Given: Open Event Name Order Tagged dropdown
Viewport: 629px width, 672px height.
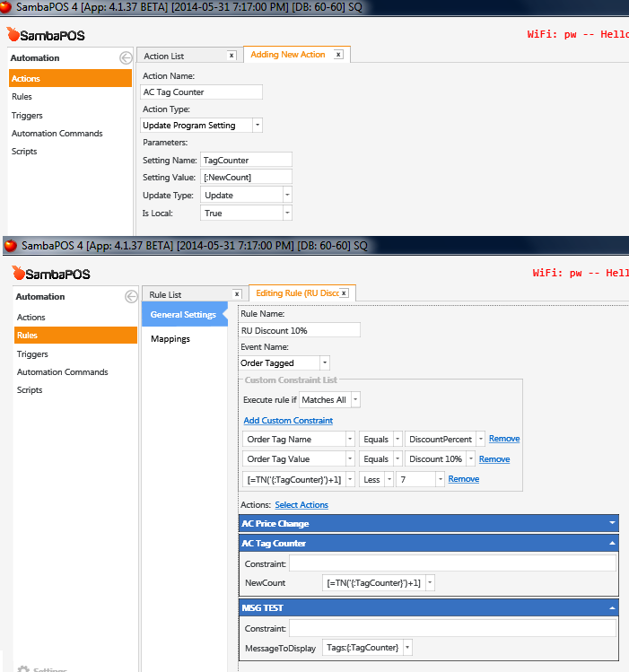Looking at the screenshot, I should pyautogui.click(x=324, y=363).
